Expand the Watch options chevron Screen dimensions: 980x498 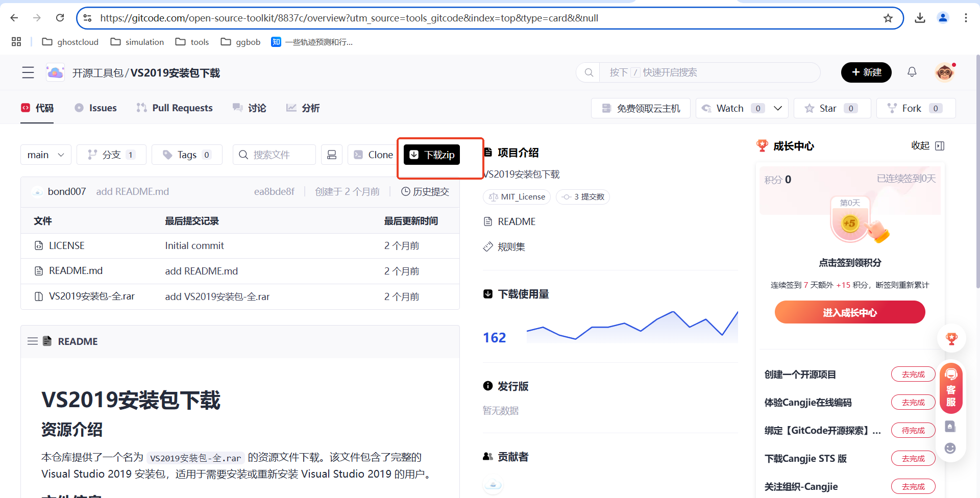tap(778, 108)
